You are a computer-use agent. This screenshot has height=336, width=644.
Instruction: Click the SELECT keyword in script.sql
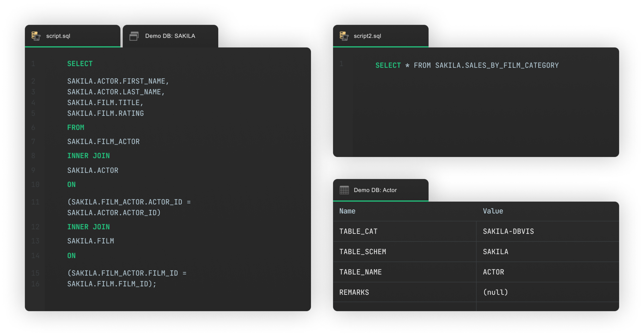click(x=80, y=63)
